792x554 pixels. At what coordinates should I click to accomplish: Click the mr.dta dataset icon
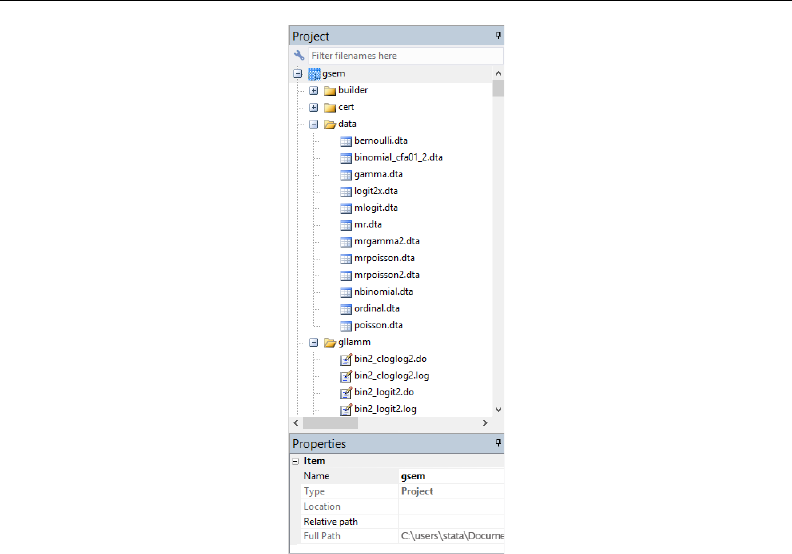(346, 225)
